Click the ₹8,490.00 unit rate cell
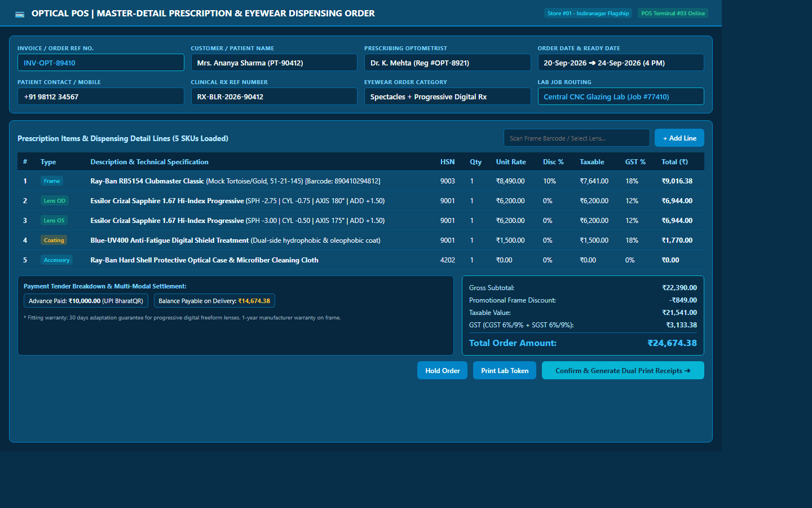This screenshot has height=508, width=812. [510, 181]
